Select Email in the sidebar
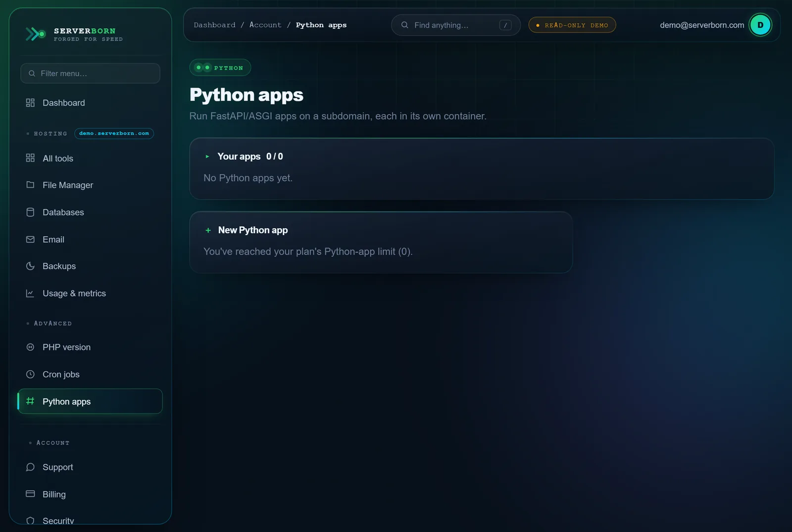 (x=90, y=239)
